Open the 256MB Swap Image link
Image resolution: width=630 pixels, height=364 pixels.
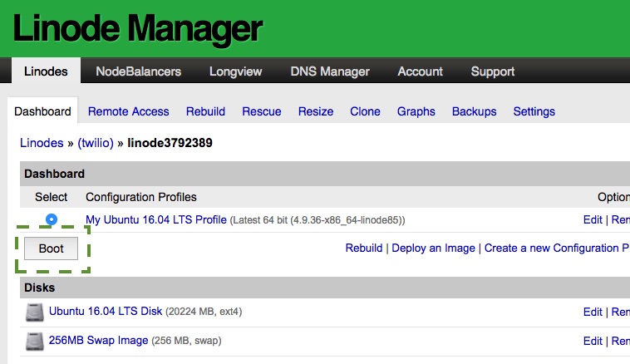click(98, 340)
